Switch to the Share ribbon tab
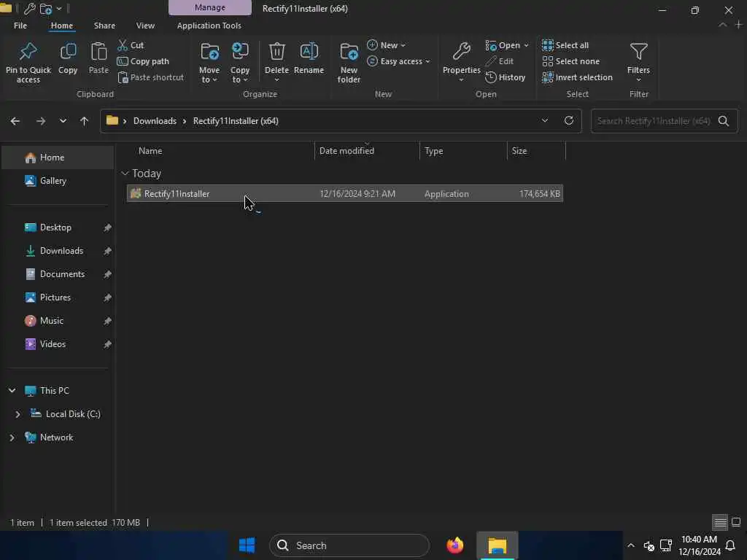 pyautogui.click(x=104, y=26)
